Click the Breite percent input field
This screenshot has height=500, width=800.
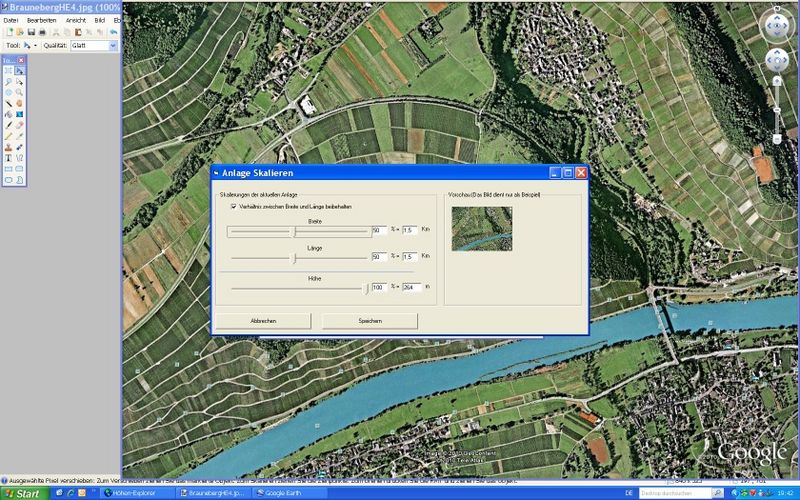pos(379,230)
